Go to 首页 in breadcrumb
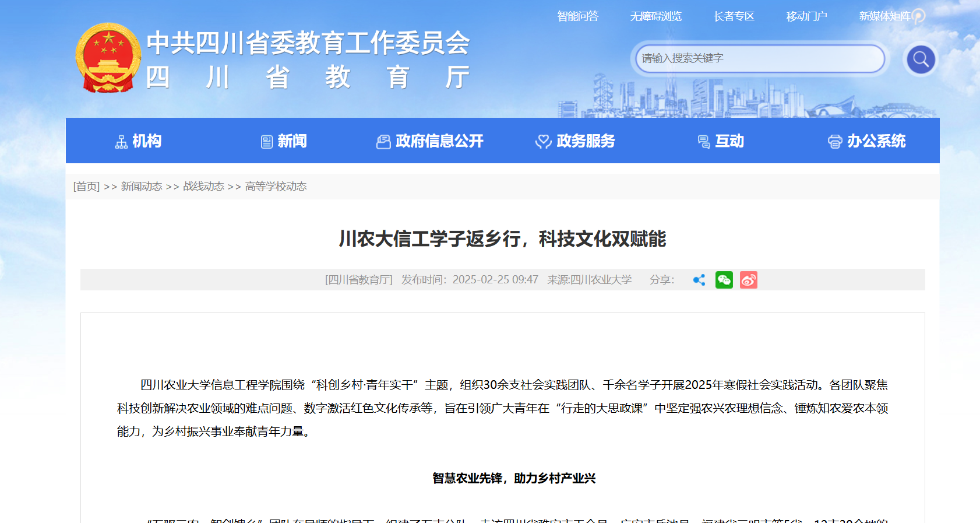980x523 pixels. click(x=86, y=187)
